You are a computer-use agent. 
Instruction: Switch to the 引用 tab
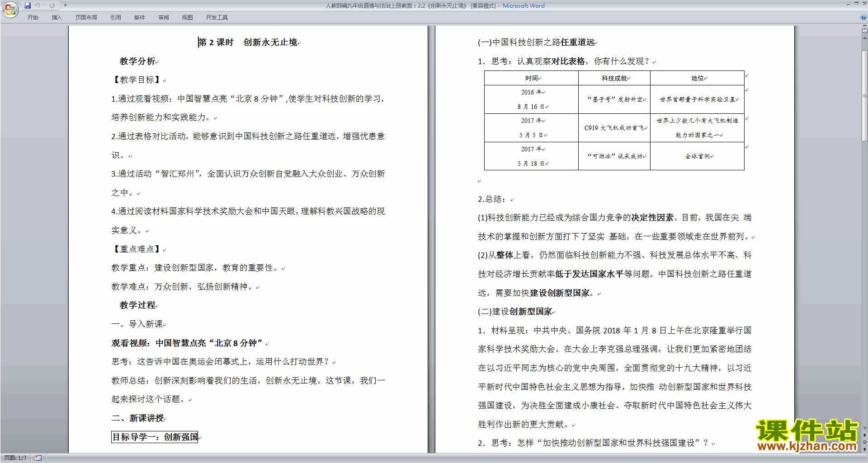(116, 17)
